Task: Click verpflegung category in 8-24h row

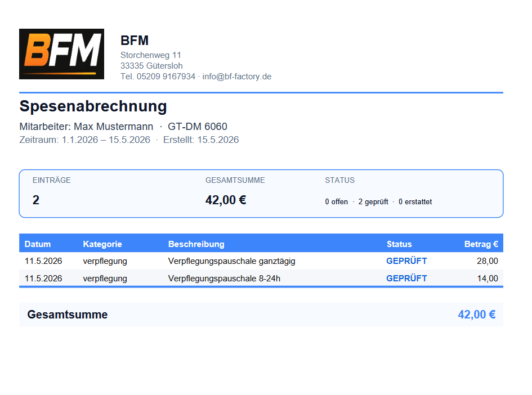Action: 105,279
